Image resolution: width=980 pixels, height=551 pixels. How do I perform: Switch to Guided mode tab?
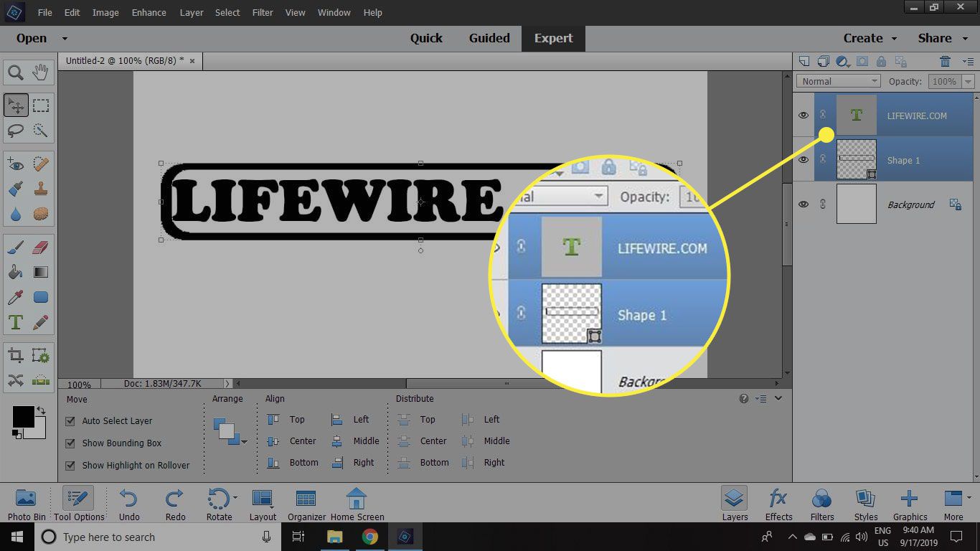click(489, 39)
